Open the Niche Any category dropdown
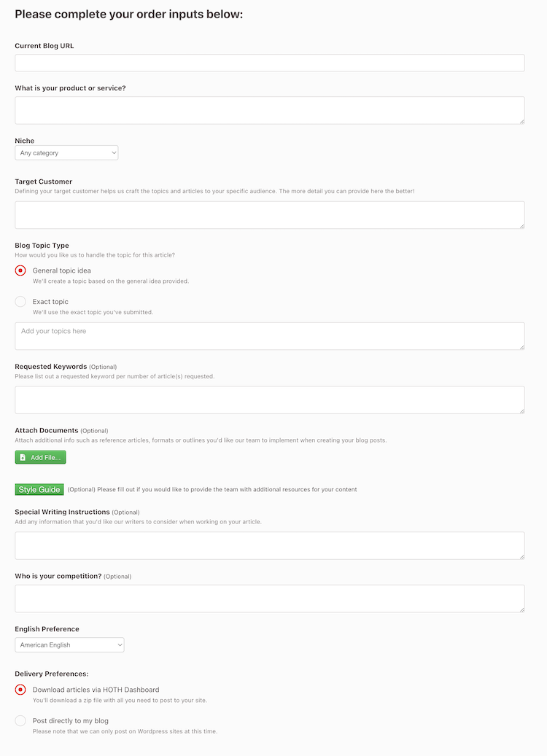 [66, 153]
